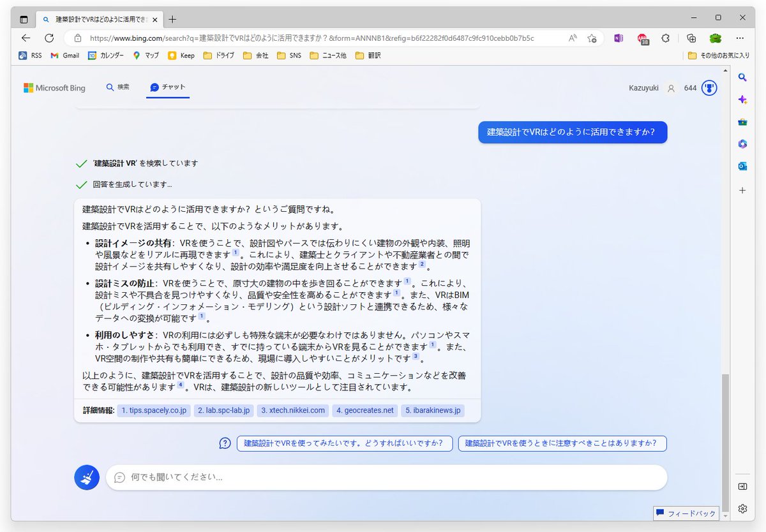Image resolution: width=766 pixels, height=532 pixels.
Task: Open the Keep bookmark
Action: 181,55
